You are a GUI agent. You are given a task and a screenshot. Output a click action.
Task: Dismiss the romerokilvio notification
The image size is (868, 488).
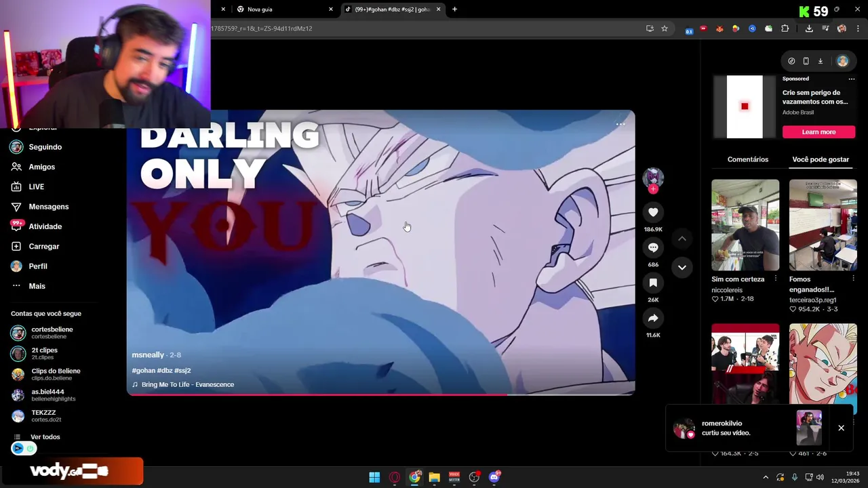(841, 428)
